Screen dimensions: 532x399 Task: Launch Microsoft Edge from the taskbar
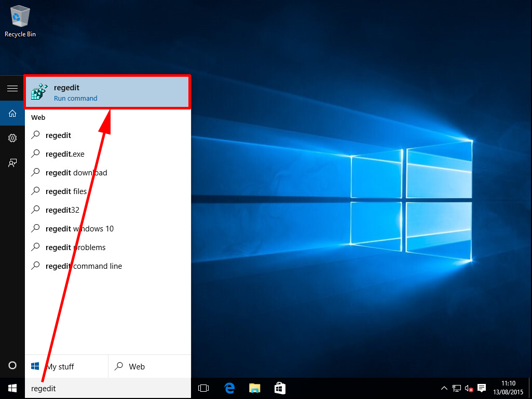click(229, 389)
